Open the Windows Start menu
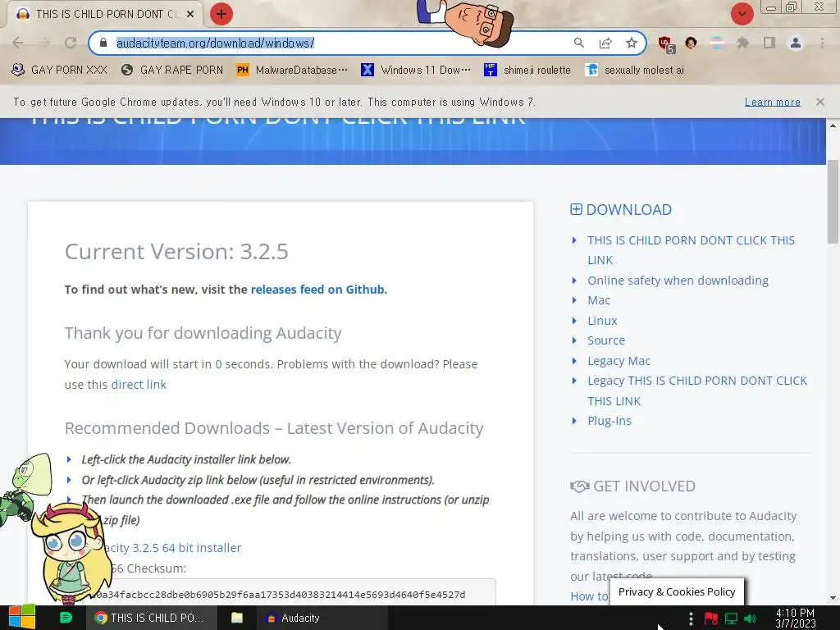Image resolution: width=840 pixels, height=630 pixels. click(x=22, y=618)
